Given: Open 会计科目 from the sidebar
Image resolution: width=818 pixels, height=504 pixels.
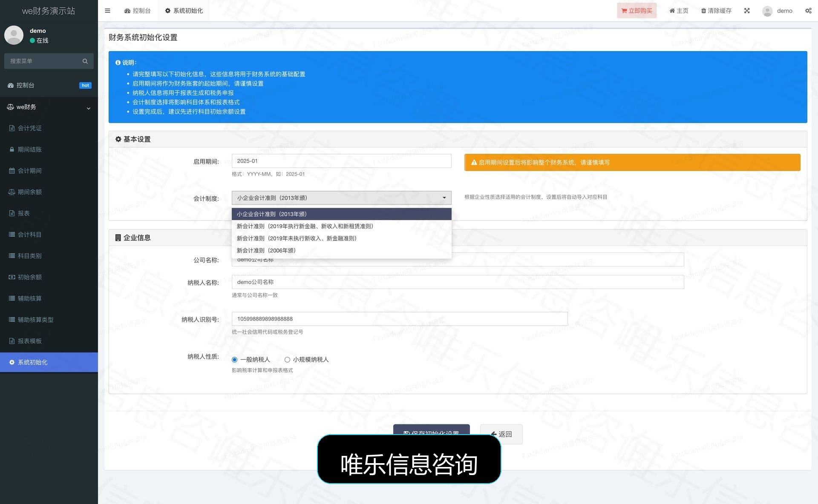Looking at the screenshot, I should [49, 235].
